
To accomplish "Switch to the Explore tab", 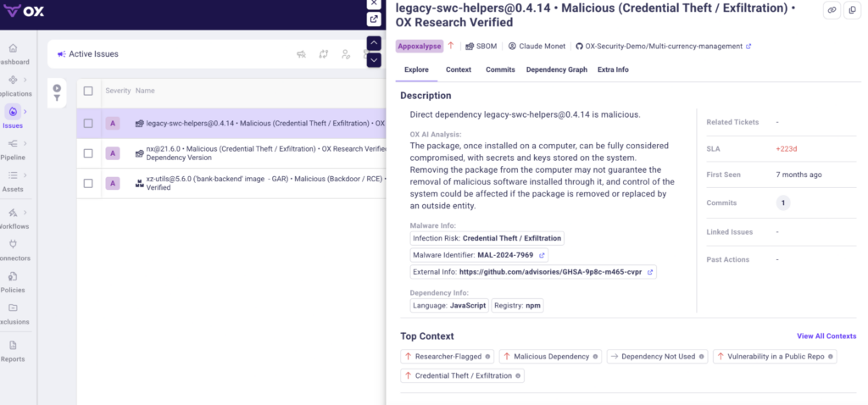I will click(x=416, y=69).
